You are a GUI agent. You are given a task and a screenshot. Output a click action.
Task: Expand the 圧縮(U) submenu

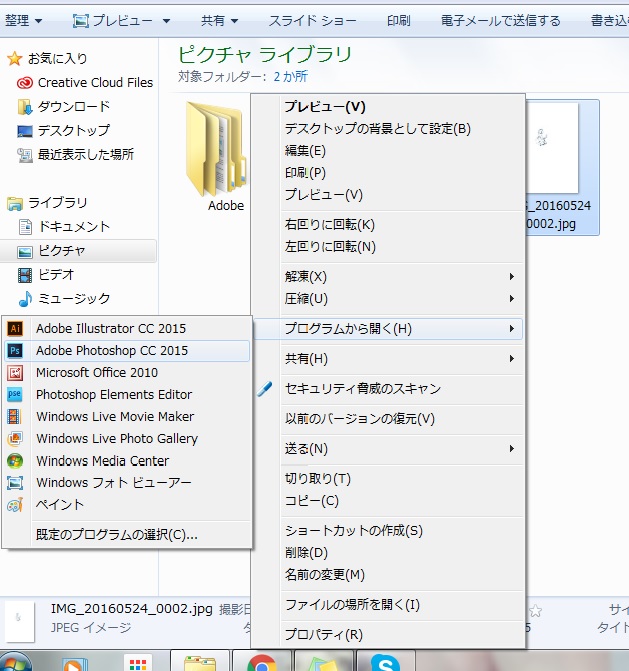click(x=512, y=298)
